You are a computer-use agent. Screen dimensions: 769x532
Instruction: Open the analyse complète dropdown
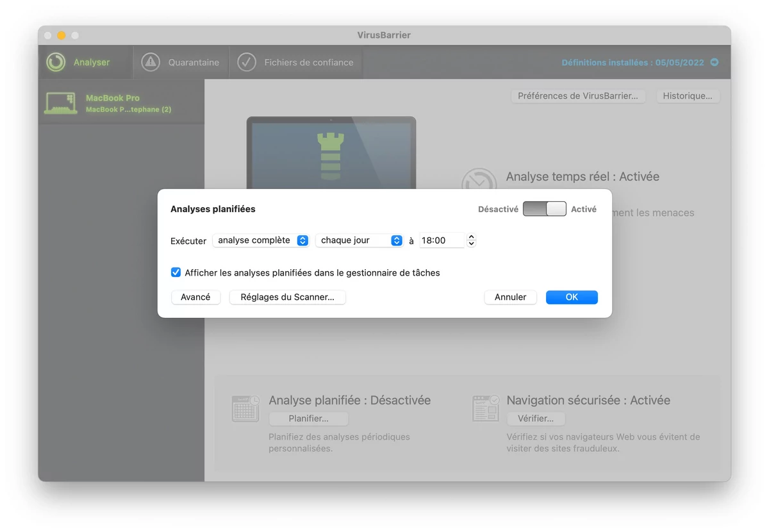pos(261,240)
